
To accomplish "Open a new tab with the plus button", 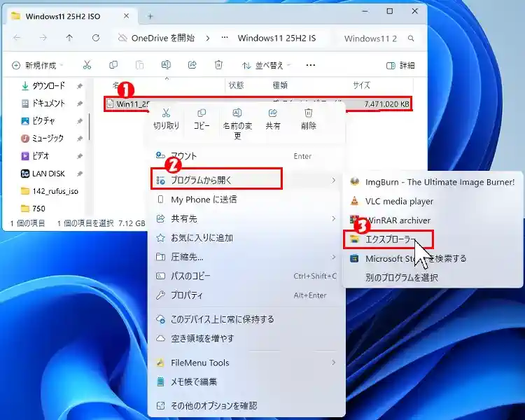I will coord(150,16).
